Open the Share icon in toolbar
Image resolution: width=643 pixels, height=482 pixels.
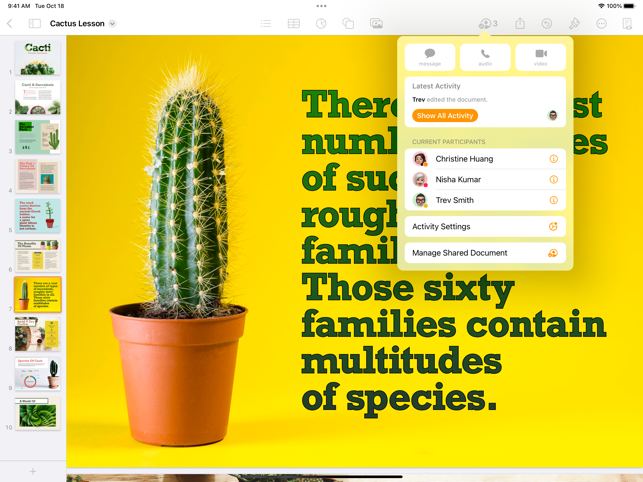pyautogui.click(x=520, y=23)
